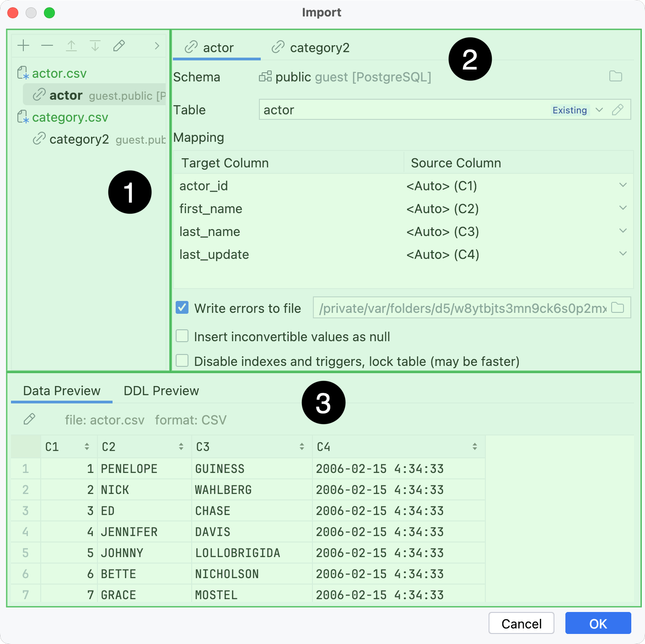
Task: Click the down-arrow icon in the file toolbar
Action: [95, 45]
